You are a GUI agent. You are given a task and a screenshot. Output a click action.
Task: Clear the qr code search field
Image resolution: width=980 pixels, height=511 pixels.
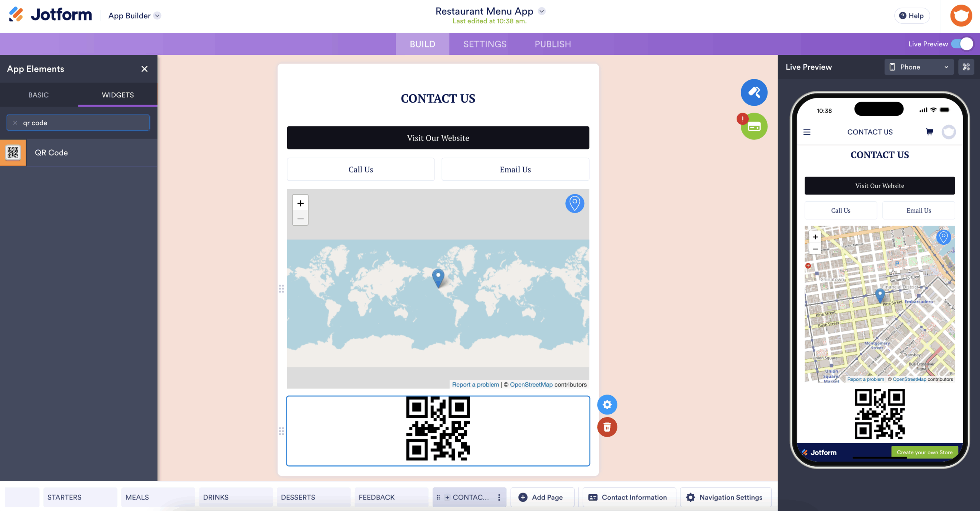click(15, 123)
